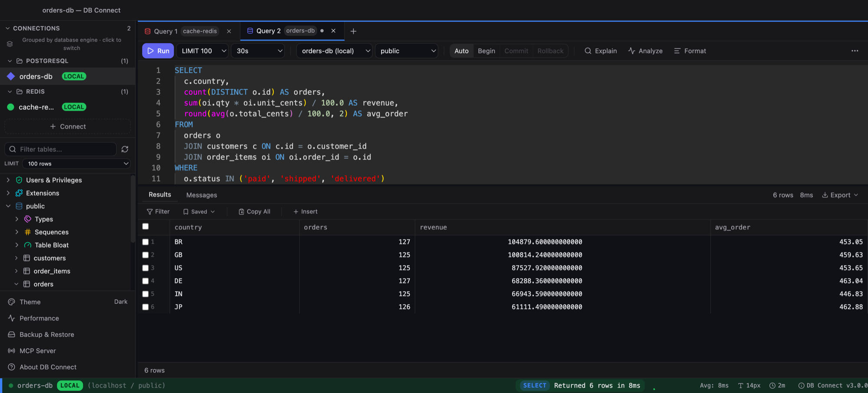The width and height of the screenshot is (868, 393).
Task: Run the current query
Action: coord(158,51)
